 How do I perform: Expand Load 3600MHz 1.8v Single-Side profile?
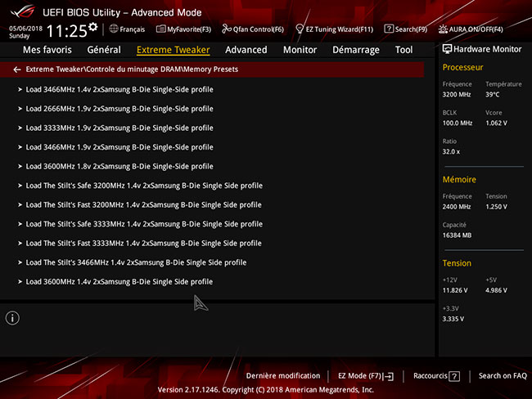[x=119, y=166]
